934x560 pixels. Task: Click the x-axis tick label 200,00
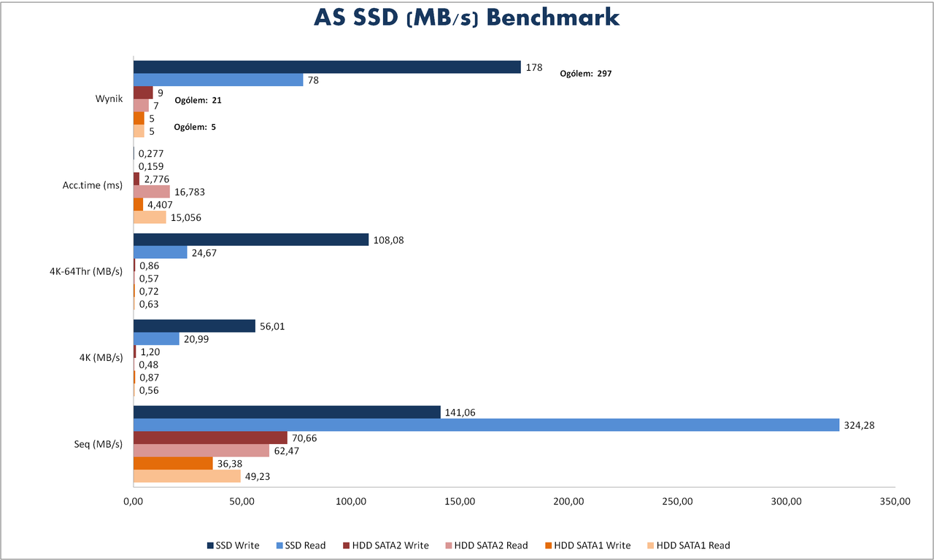568,502
